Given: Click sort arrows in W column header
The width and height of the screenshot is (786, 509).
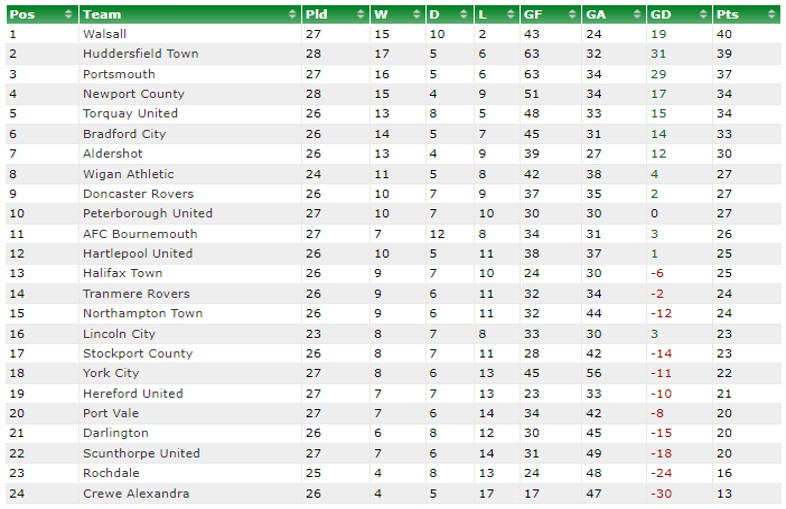Looking at the screenshot, I should point(417,15).
